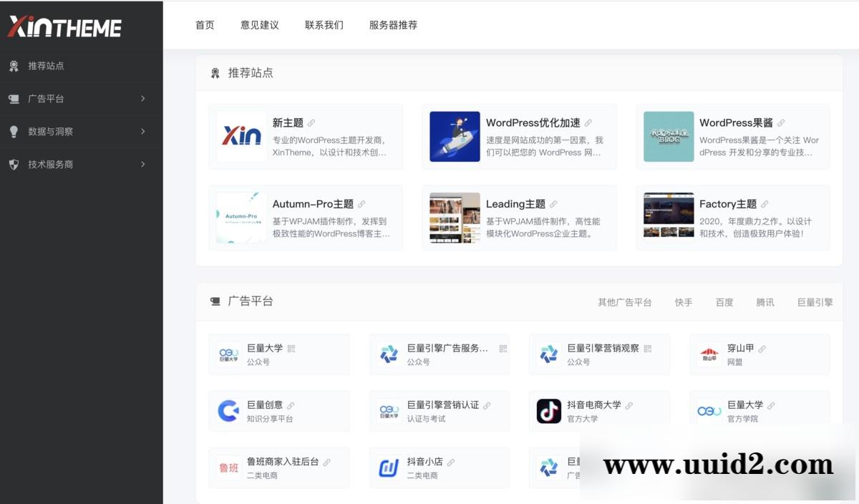Click the blue 巨量创意 icon
The width and height of the screenshot is (859, 504).
tap(228, 411)
